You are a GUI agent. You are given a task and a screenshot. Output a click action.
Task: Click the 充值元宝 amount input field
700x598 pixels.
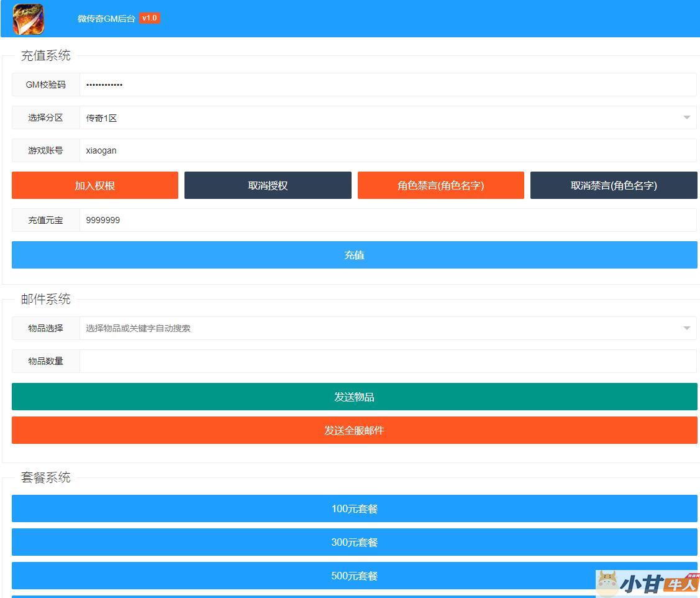point(388,220)
